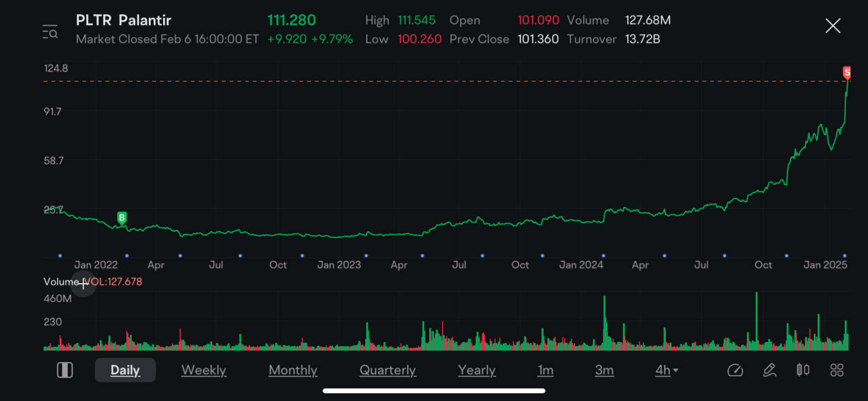Expand the 4h interval dropdown
The height and width of the screenshot is (401, 868).
(667, 370)
